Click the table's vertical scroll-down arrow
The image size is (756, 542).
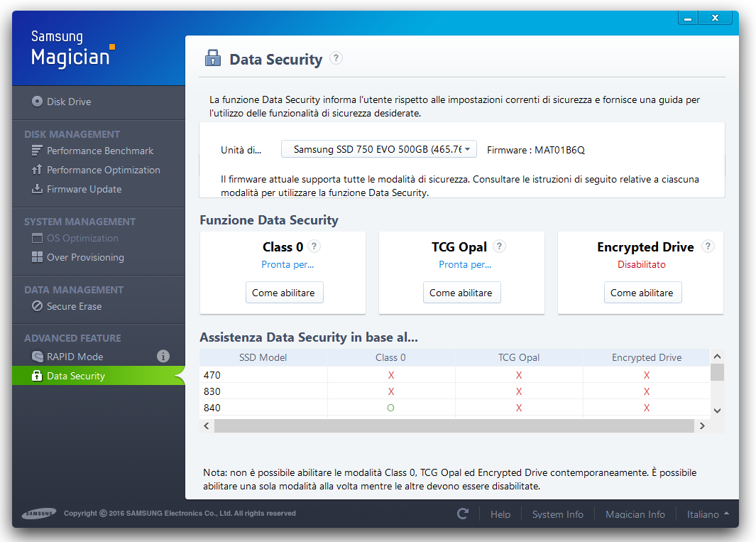click(717, 411)
